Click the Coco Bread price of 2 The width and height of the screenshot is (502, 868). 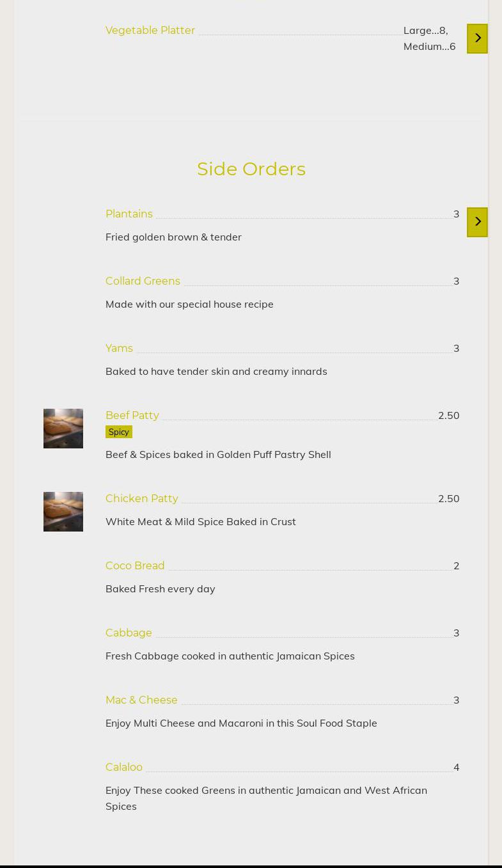[456, 566]
